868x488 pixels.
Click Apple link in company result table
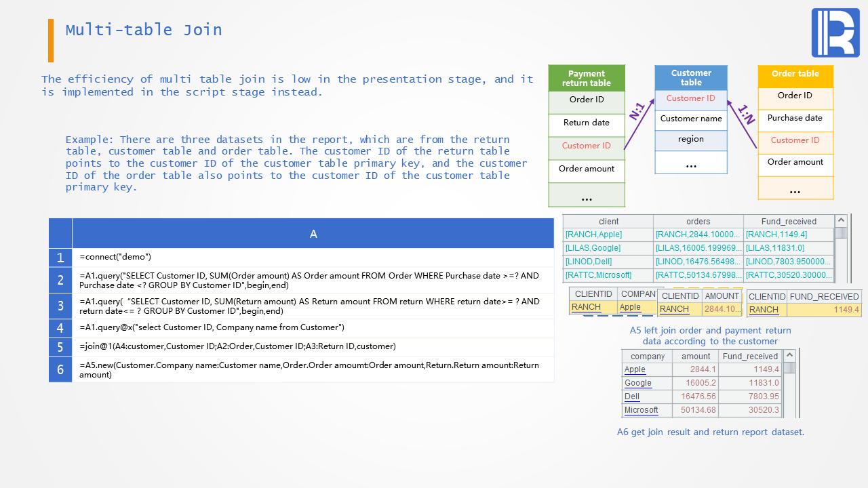[635, 369]
